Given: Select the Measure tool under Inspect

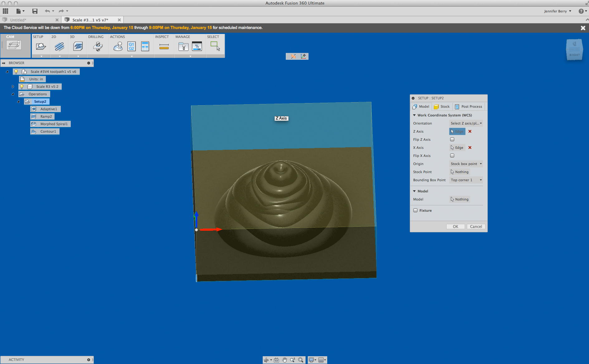Looking at the screenshot, I should 164,46.
